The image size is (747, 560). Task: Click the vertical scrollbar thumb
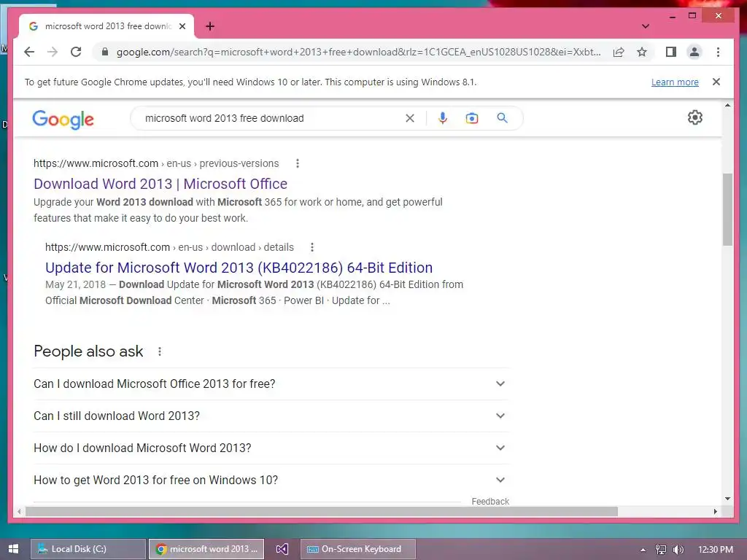(x=727, y=209)
